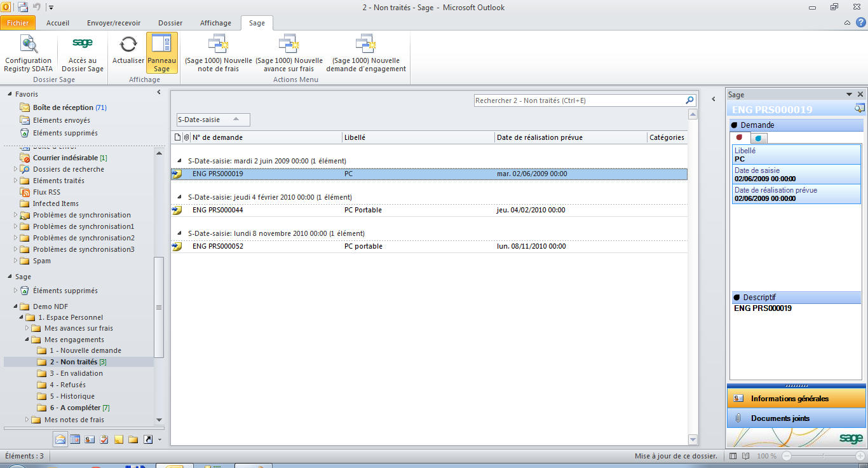Collapse the Sage account section
Viewport: 868px width, 468px height.
click(x=10, y=277)
